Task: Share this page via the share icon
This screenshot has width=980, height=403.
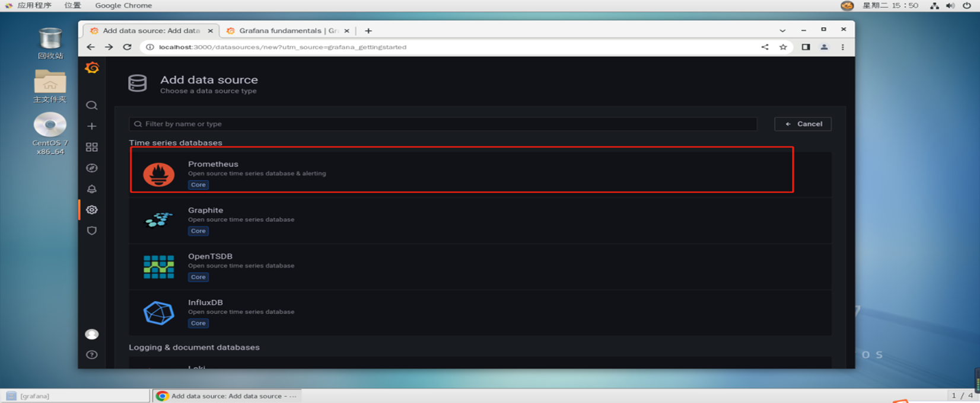Action: [765, 47]
